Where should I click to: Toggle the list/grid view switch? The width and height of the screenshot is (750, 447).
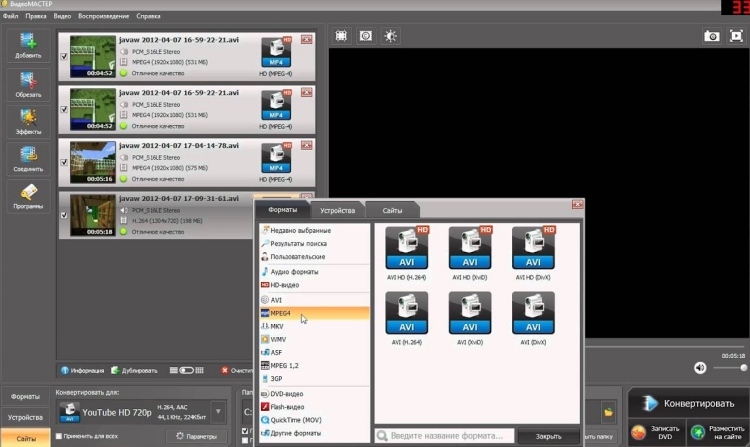click(x=187, y=371)
